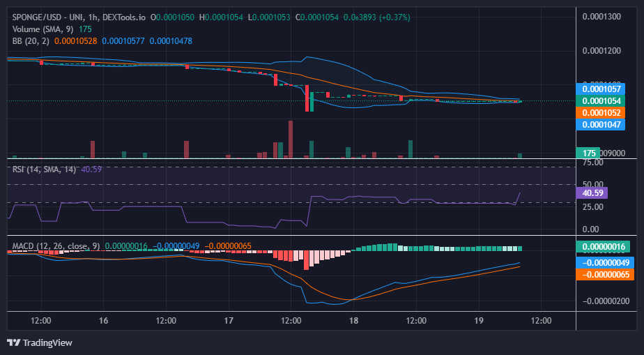
Task: Select the open value O0.0001050
Action: [172, 17]
